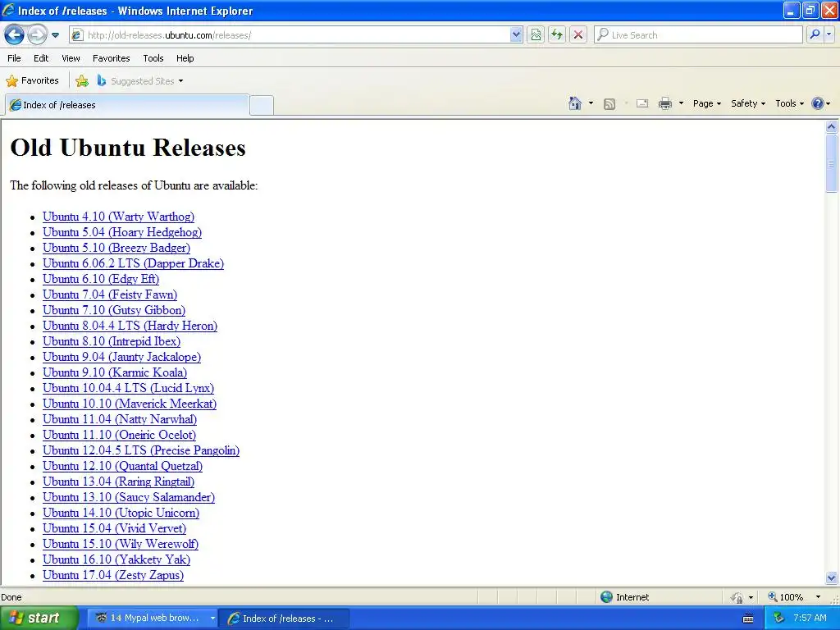Screen dimensions: 840x630
Task: Open the Edit menu
Action: point(41,58)
